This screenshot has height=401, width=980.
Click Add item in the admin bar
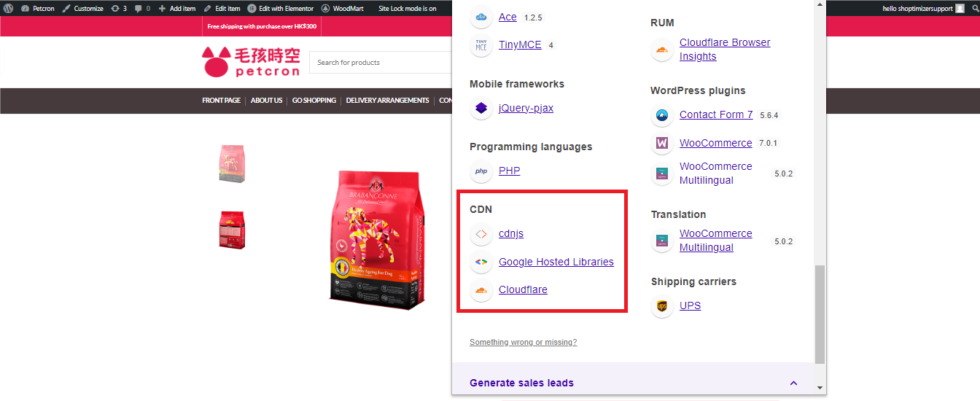point(177,8)
